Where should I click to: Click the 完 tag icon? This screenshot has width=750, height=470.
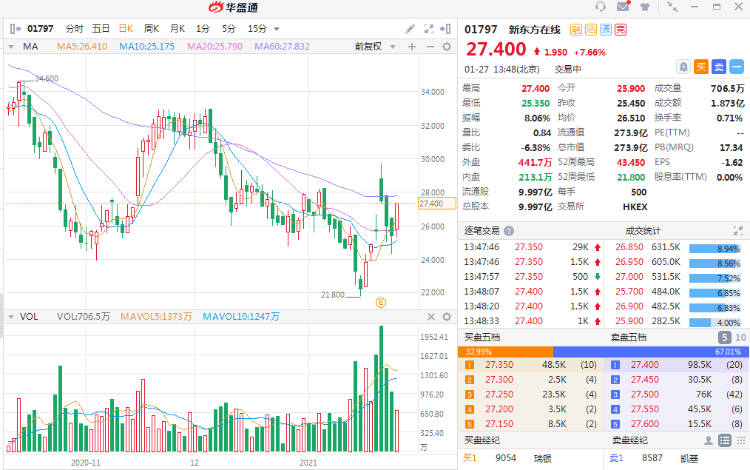coord(621,30)
